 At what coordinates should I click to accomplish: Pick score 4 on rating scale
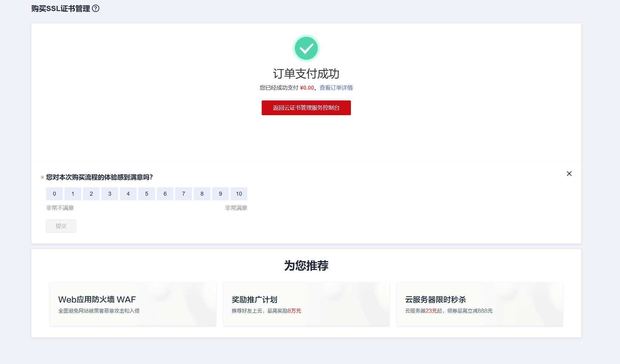click(128, 194)
